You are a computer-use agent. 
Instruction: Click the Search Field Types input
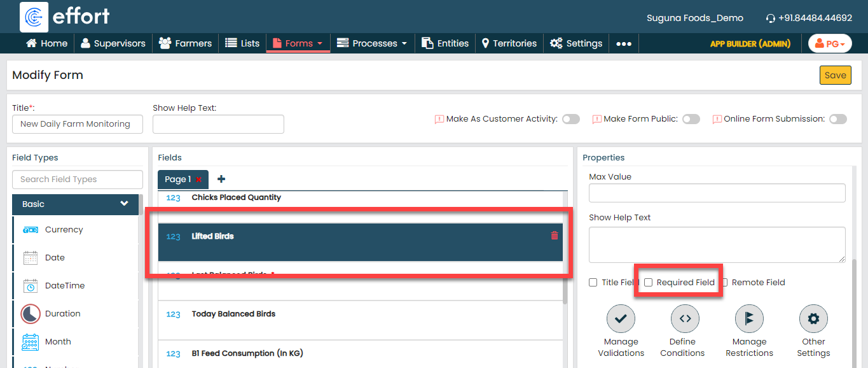78,180
